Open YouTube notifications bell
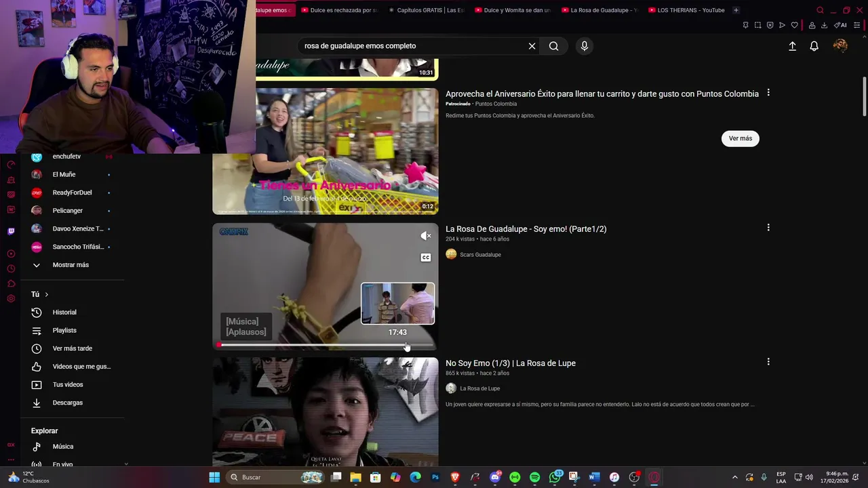 pyautogui.click(x=814, y=46)
